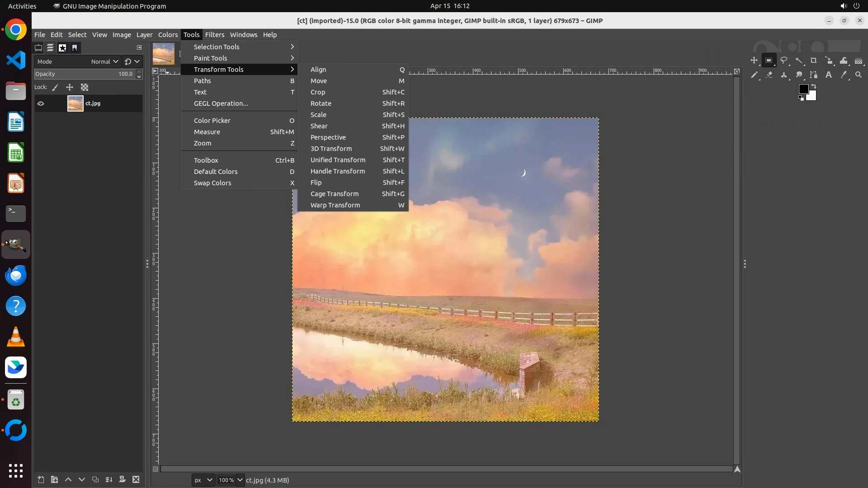Hide the ct.jpg layer visibility eye
Image resolution: width=868 pixels, height=488 pixels.
click(41, 103)
